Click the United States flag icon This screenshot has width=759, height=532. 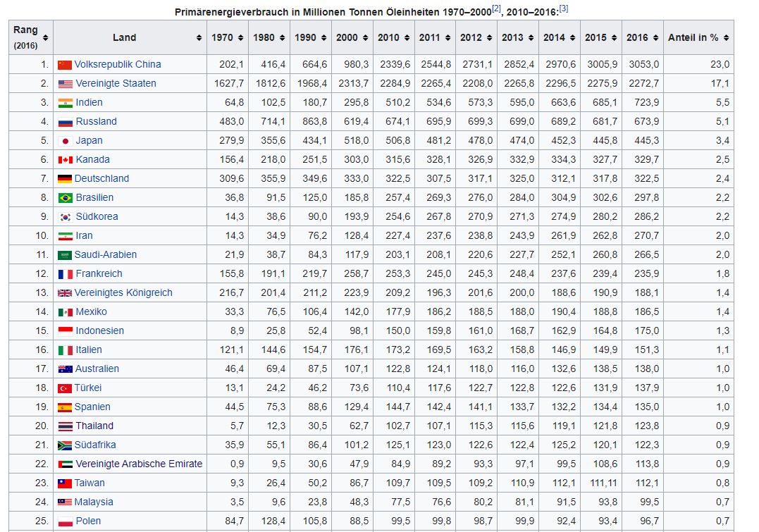[66, 85]
